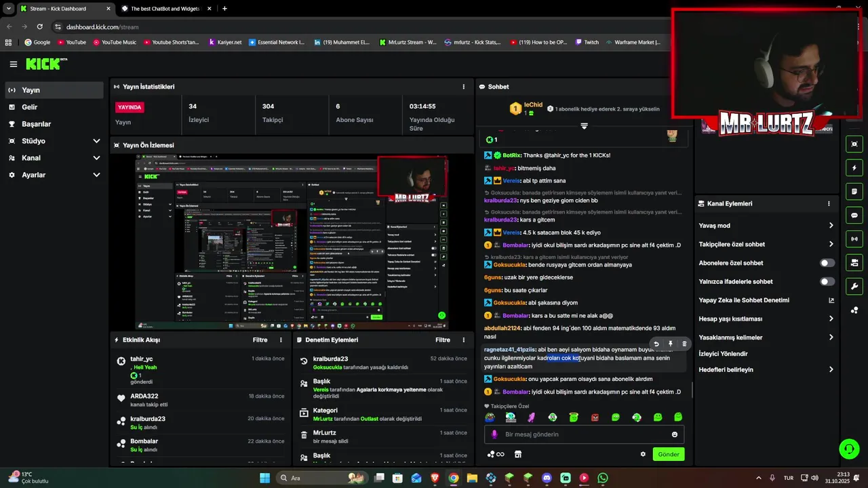
Task: Collapse pinned gift banner with the chevron
Action: point(584,126)
